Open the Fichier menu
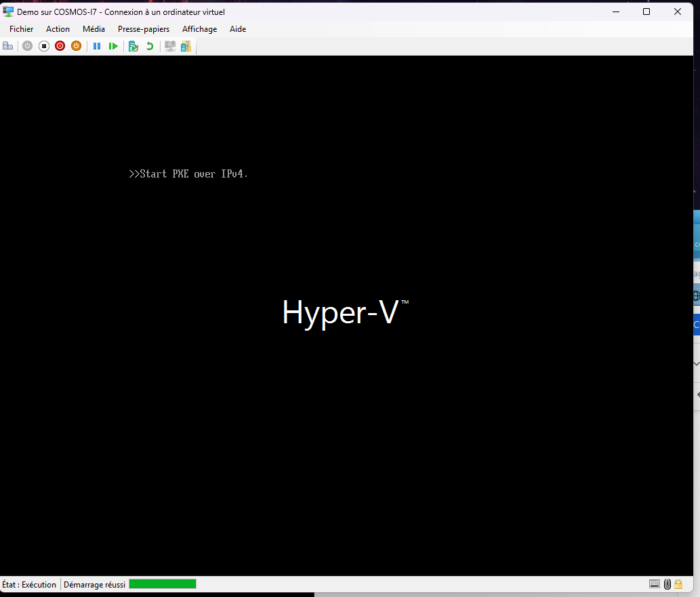 tap(21, 29)
